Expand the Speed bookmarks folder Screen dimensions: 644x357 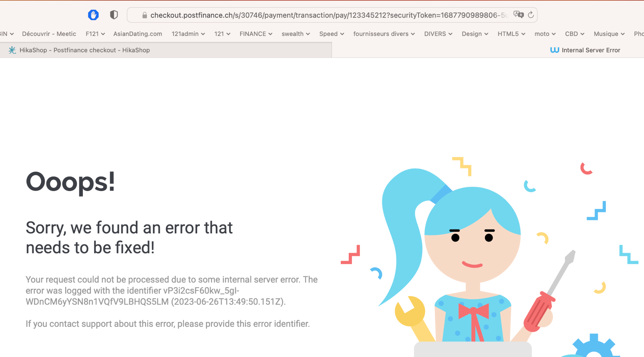[332, 34]
